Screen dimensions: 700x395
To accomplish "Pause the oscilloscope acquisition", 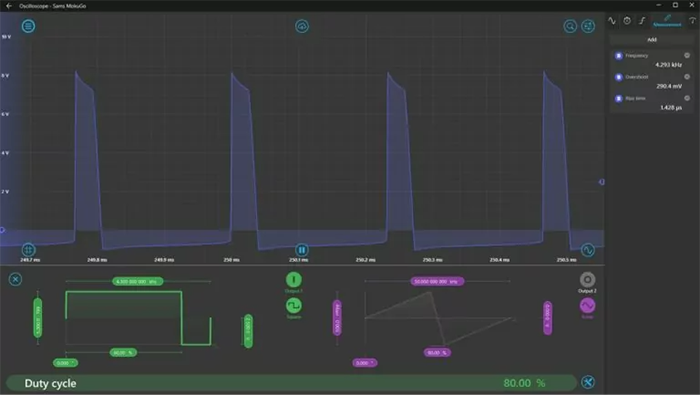I will 302,250.
